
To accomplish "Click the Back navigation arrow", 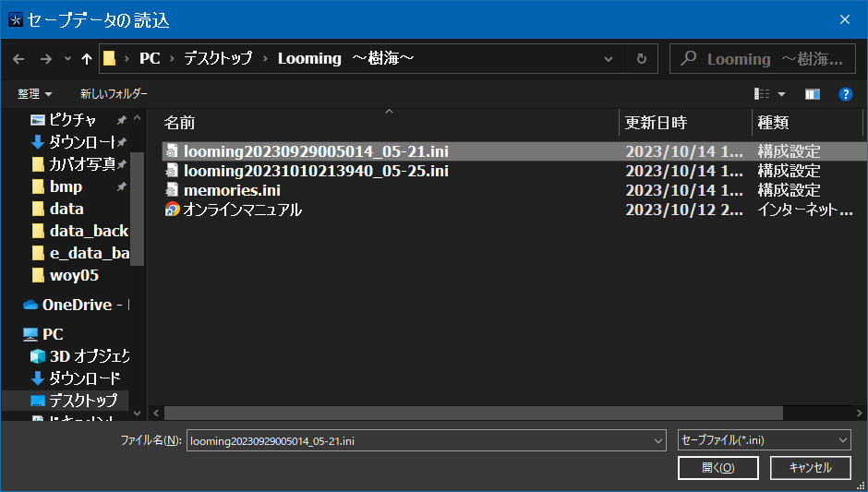I will [x=18, y=58].
